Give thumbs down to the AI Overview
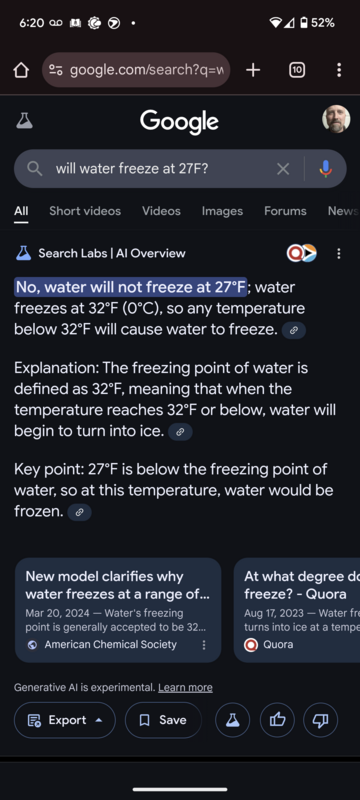360x800 pixels. click(320, 720)
